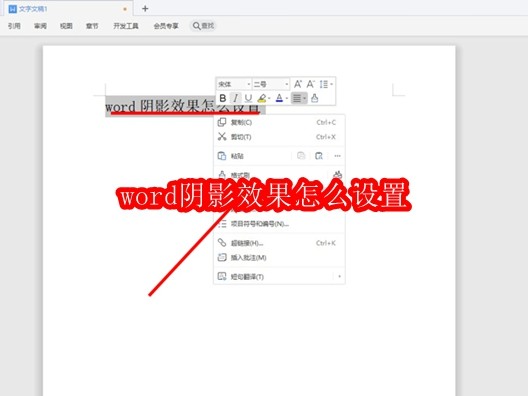Open the 开发工具 ribbon tab
This screenshot has width=528, height=396.
(126, 26)
